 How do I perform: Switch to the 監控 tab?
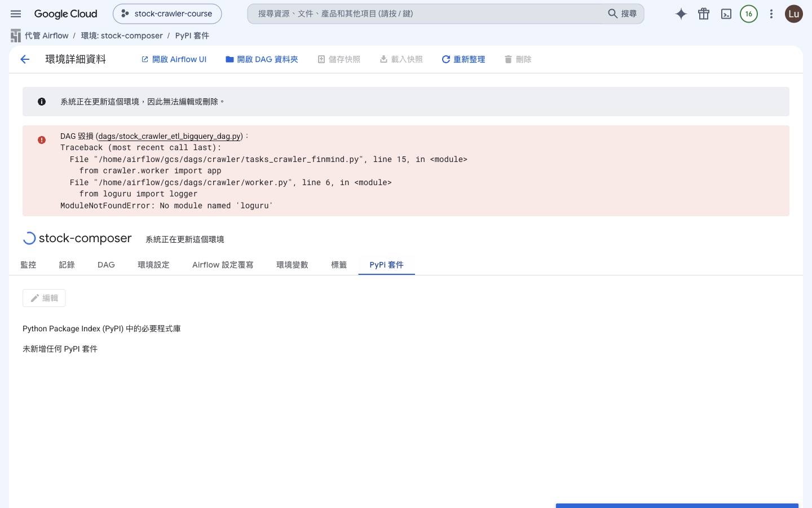click(x=28, y=265)
